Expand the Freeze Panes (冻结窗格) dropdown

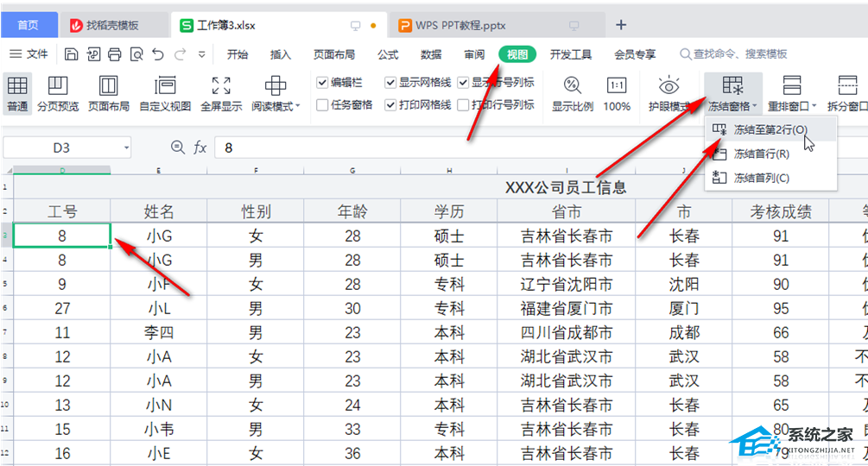click(733, 107)
